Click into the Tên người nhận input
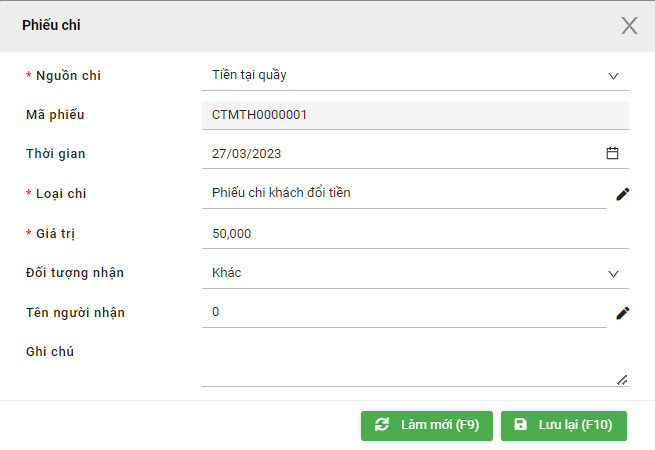This screenshot has height=450, width=655. (404, 312)
